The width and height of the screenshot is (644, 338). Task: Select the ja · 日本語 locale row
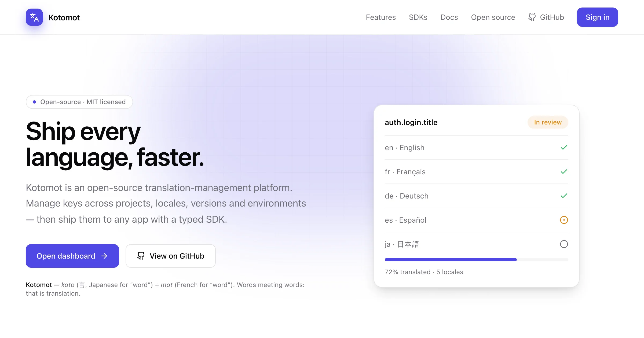tap(477, 244)
